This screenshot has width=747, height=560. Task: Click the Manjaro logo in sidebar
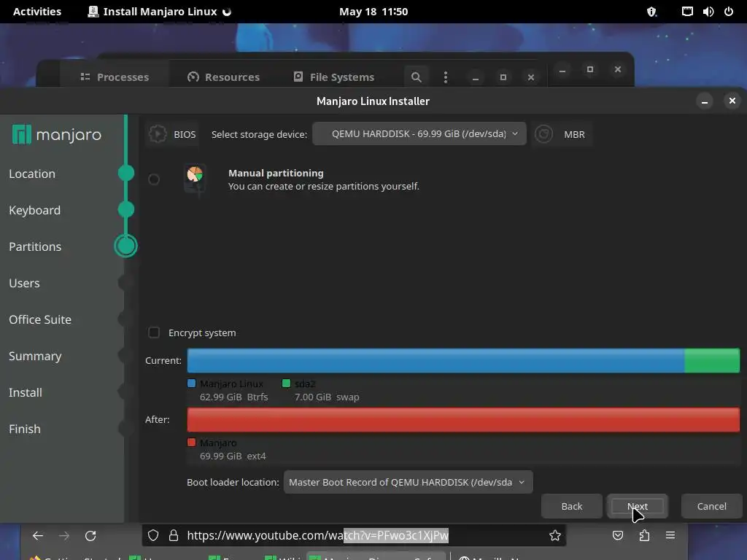pos(57,135)
